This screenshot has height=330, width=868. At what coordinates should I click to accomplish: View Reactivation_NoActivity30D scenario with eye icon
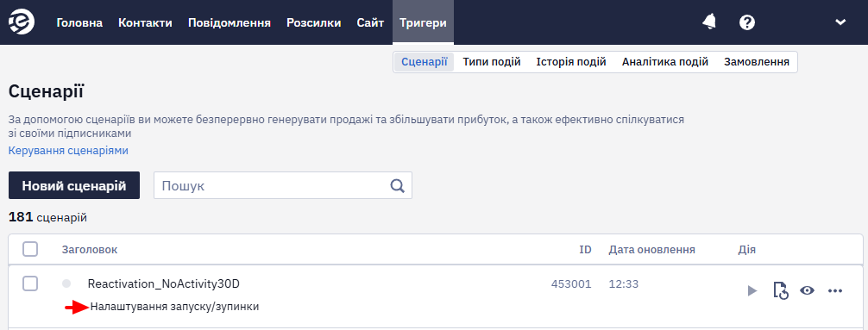click(807, 290)
